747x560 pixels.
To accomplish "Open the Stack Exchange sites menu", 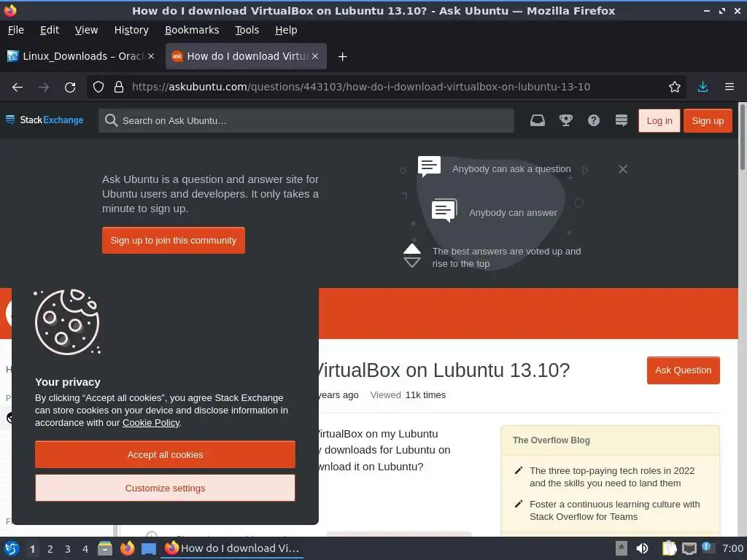I will pos(44,120).
